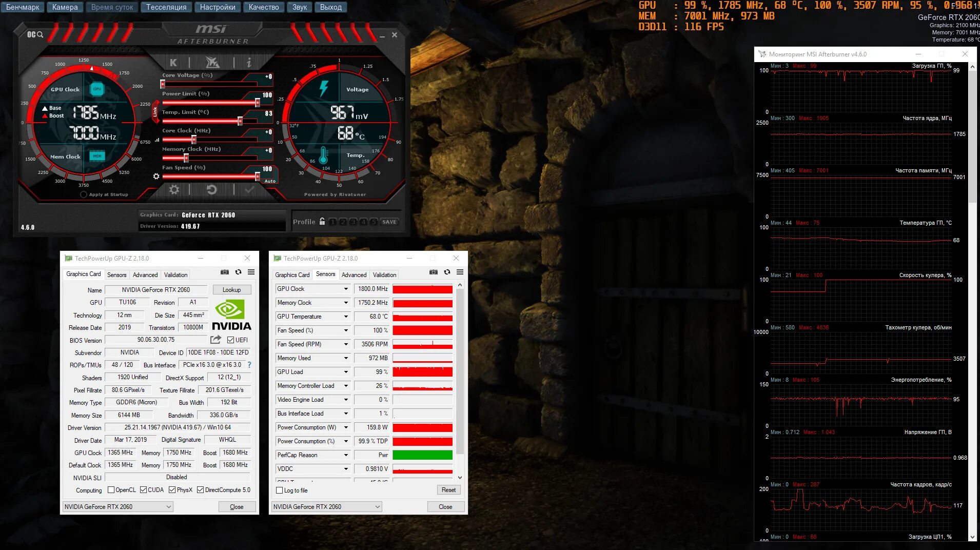
Task: Click the MSI jet logo icon
Action: pos(212,63)
